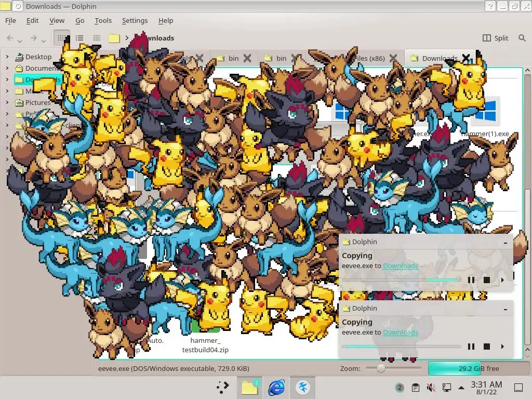The height and width of the screenshot is (399, 532).
Task: Minimize the lower Dolphin notification popup
Action: point(506,309)
